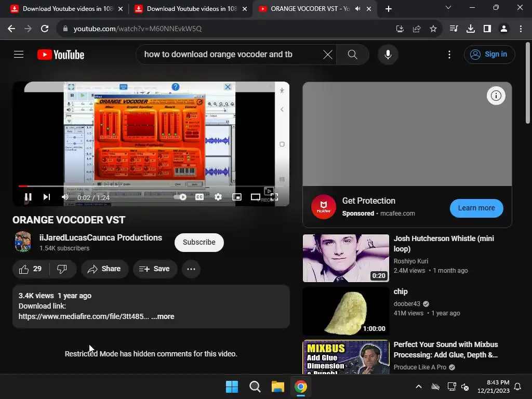Open the mcafee.com sponsored link
Screen dimensions: 532x399
tap(397, 214)
